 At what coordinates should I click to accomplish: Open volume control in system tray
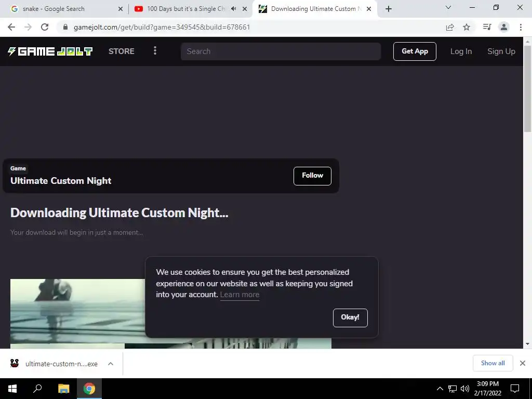[x=465, y=389]
